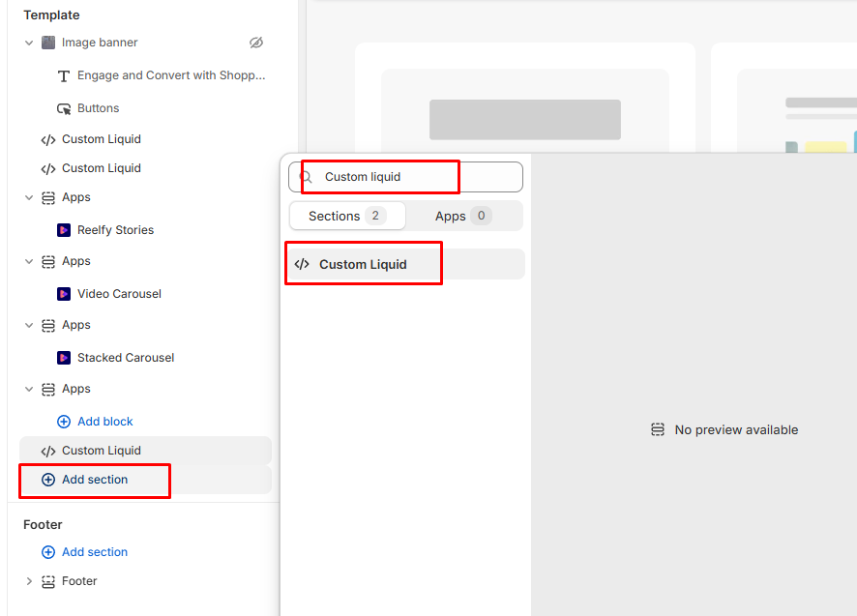Click the Footer section layout icon
Image resolution: width=857 pixels, height=616 pixels.
(48, 581)
